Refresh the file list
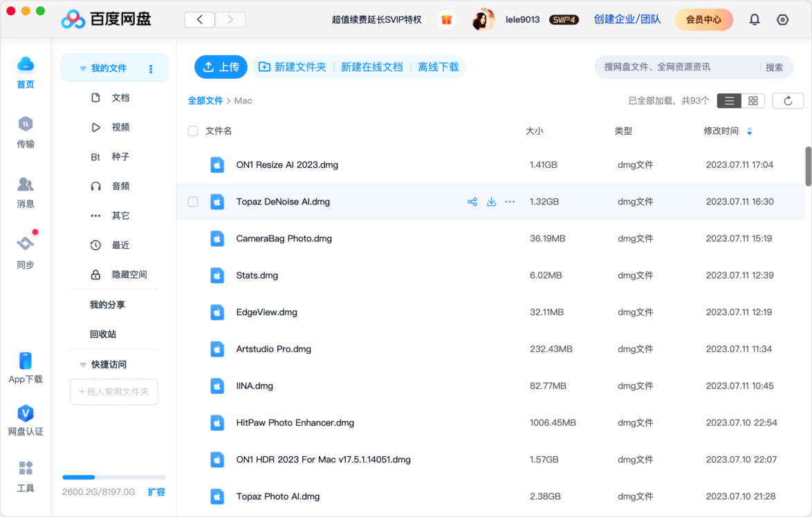Image resolution: width=812 pixels, height=517 pixels. point(788,101)
